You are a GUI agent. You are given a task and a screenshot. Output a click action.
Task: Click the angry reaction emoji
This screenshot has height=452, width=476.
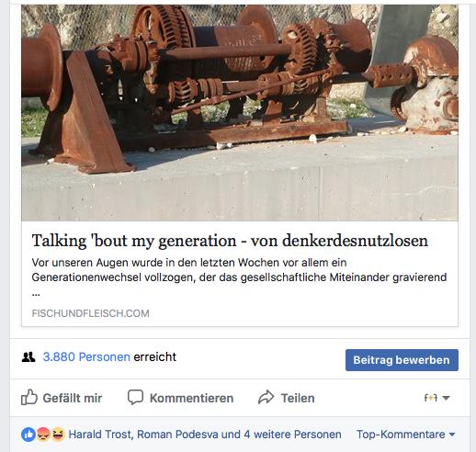(43, 435)
